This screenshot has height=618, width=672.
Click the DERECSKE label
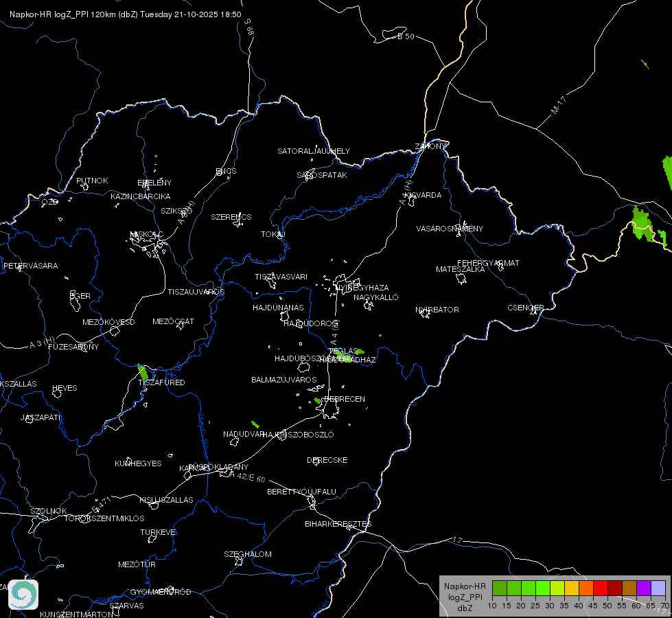click(327, 460)
